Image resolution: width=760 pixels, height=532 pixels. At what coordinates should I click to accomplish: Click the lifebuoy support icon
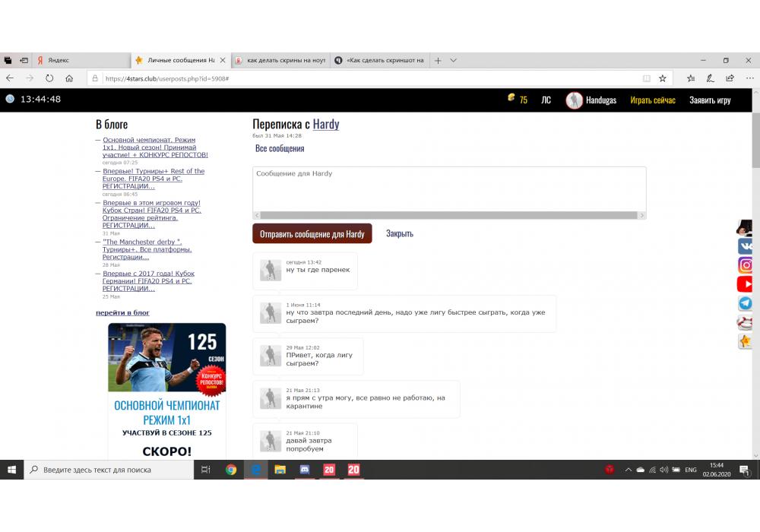746,322
